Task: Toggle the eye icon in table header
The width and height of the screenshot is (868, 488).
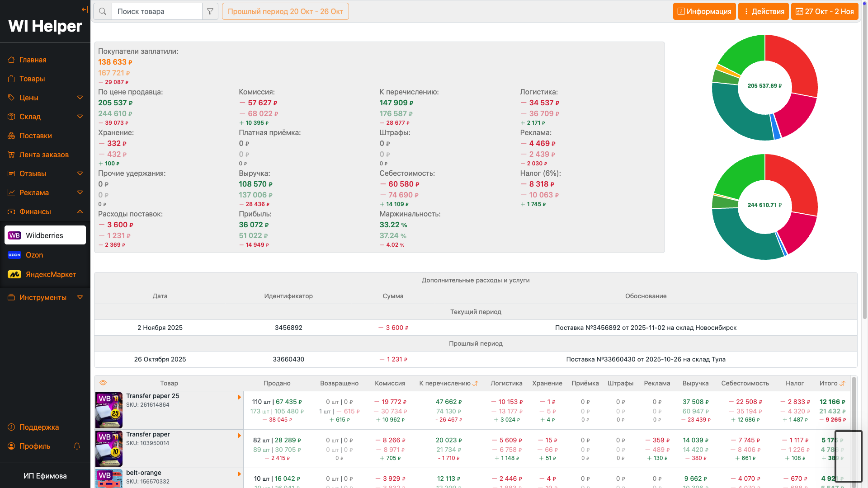Action: point(103,383)
